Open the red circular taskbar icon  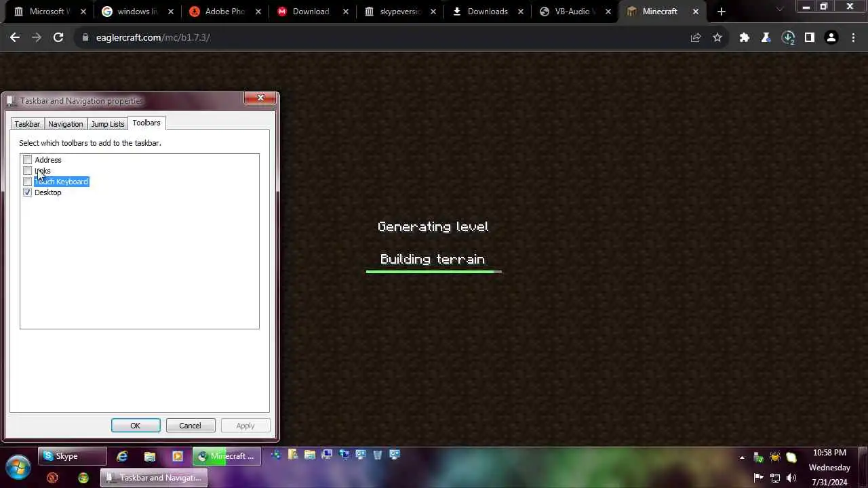tap(52, 478)
